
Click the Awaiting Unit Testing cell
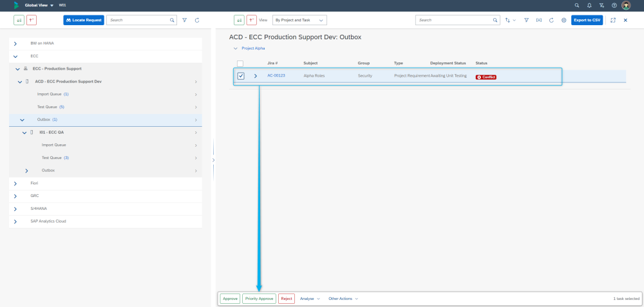[x=448, y=75]
